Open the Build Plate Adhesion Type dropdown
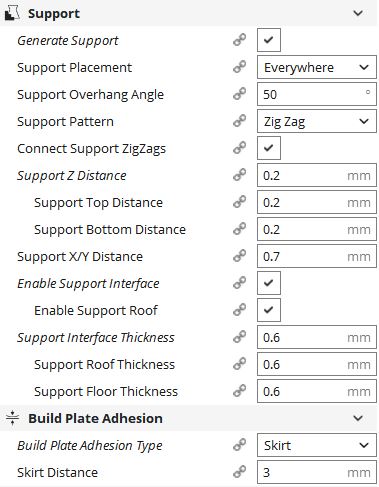 [x=317, y=445]
